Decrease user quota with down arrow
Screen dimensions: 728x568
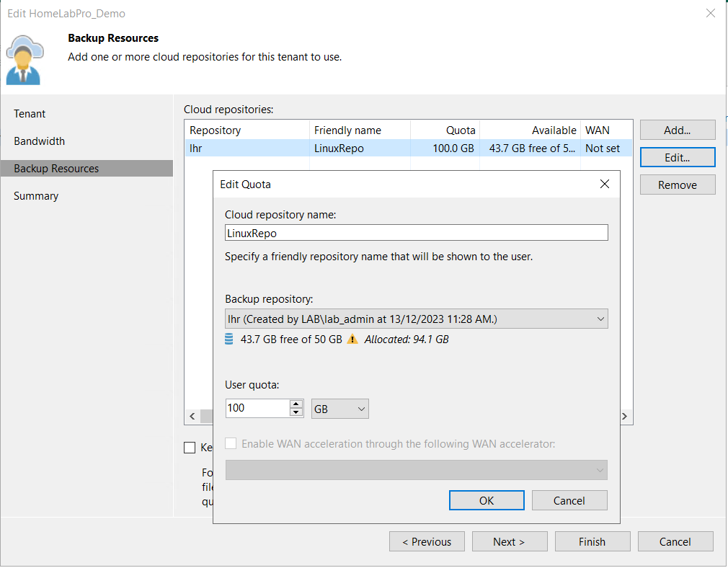pos(296,412)
